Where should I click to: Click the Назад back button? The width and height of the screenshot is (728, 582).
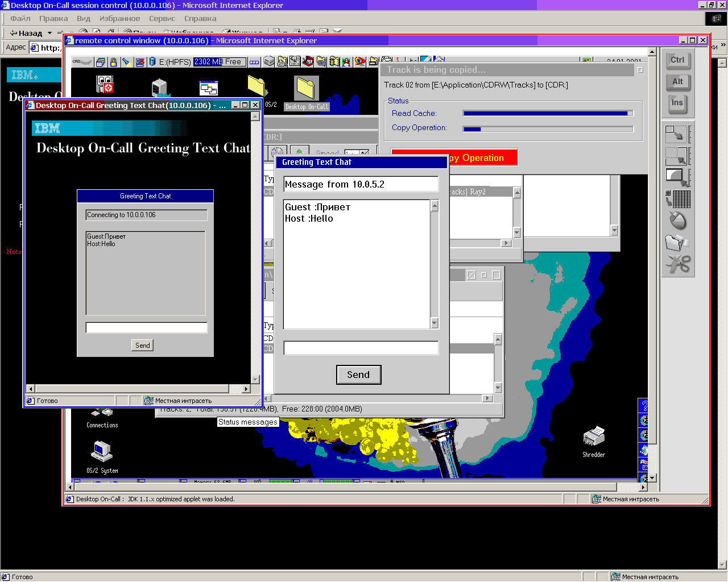coord(26,33)
